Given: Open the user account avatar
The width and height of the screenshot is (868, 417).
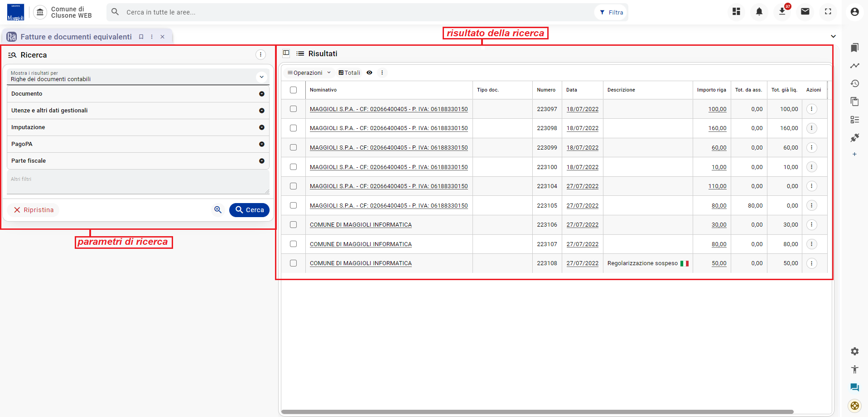Looking at the screenshot, I should click(854, 12).
